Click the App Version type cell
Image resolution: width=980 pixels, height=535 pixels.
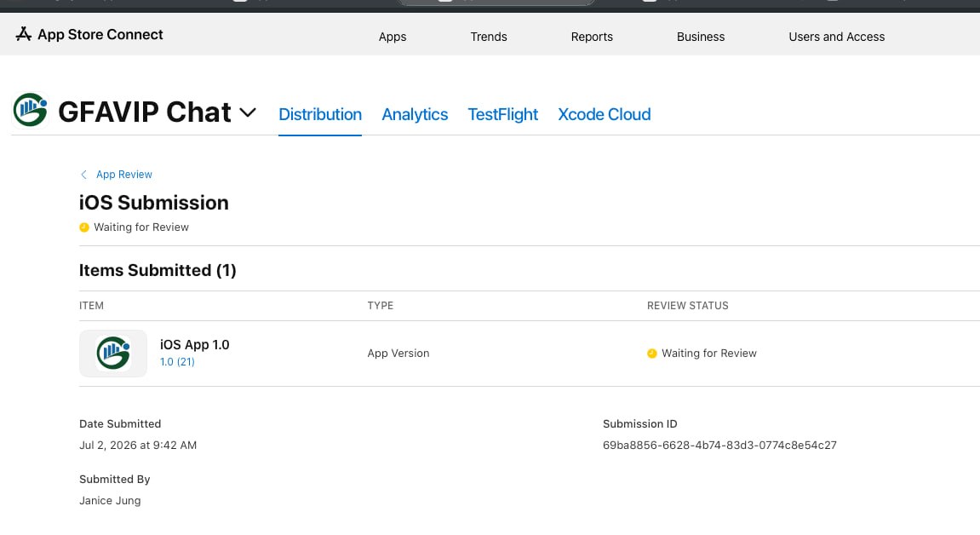398,354
